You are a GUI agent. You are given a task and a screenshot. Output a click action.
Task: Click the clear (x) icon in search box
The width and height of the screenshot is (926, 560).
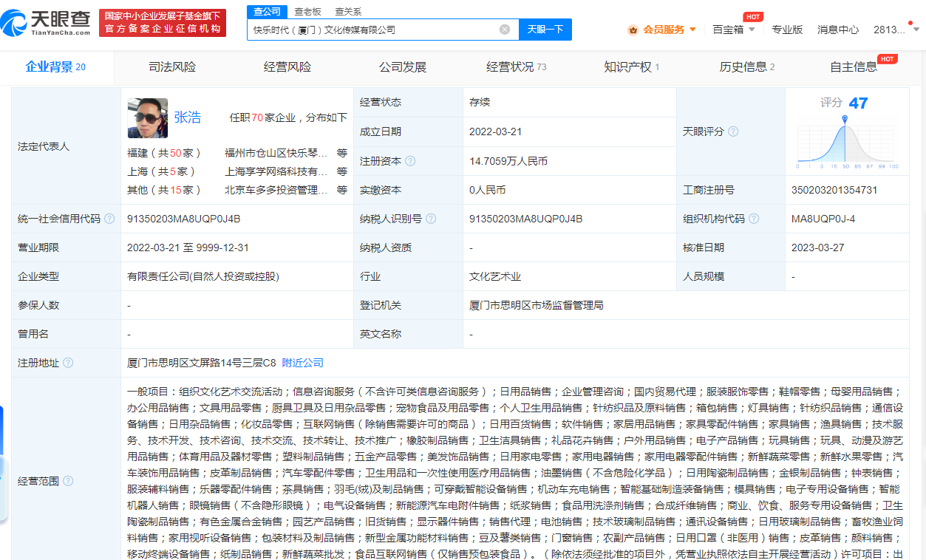(505, 29)
